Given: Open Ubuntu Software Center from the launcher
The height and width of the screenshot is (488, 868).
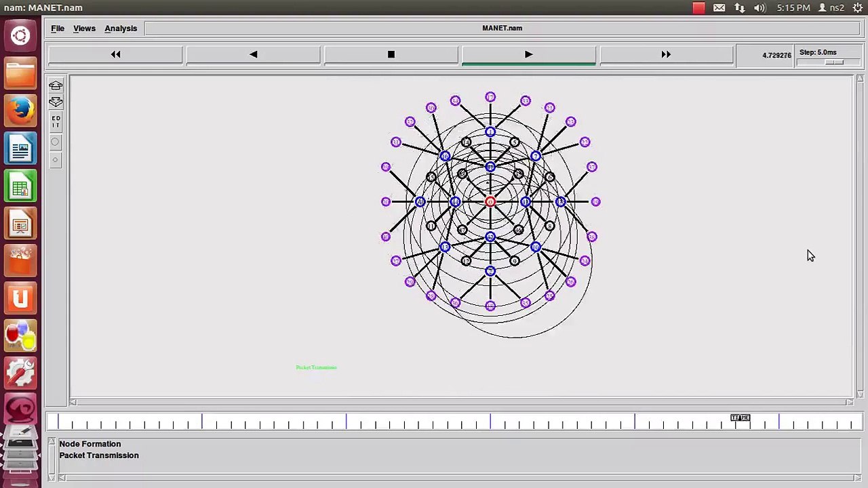Looking at the screenshot, I should pyautogui.click(x=20, y=261).
